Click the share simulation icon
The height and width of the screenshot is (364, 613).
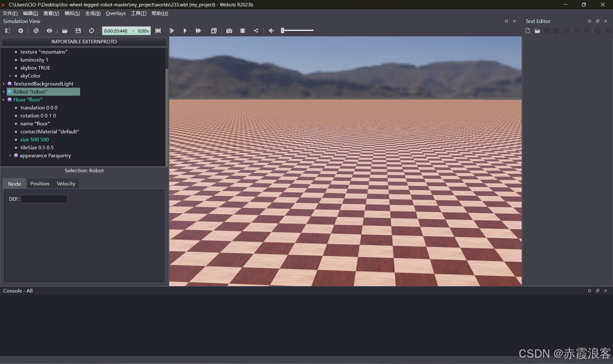(256, 31)
